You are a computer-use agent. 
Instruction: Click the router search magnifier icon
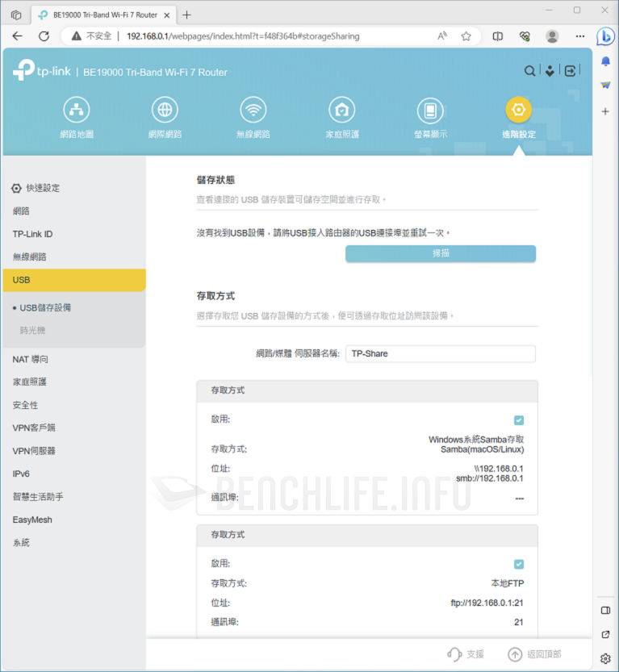[530, 71]
